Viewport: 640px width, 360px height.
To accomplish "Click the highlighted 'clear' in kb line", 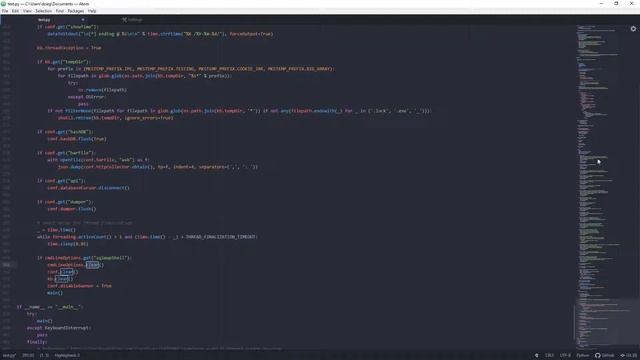I will coord(62,279).
